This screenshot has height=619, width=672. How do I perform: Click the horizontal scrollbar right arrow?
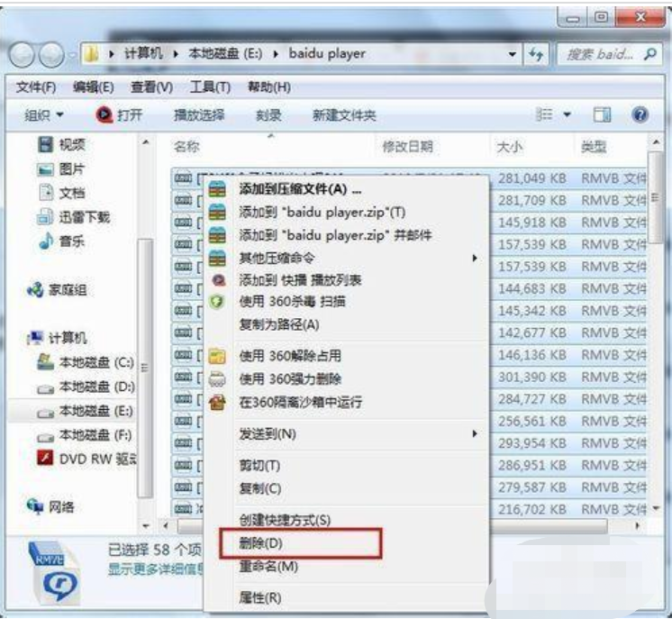637,525
